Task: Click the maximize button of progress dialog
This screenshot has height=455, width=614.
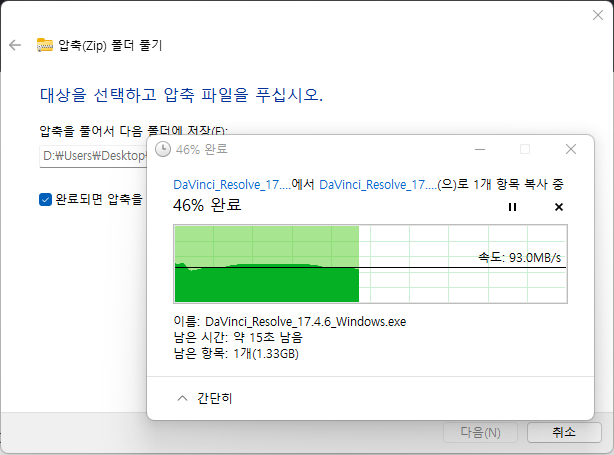Action: [x=525, y=149]
